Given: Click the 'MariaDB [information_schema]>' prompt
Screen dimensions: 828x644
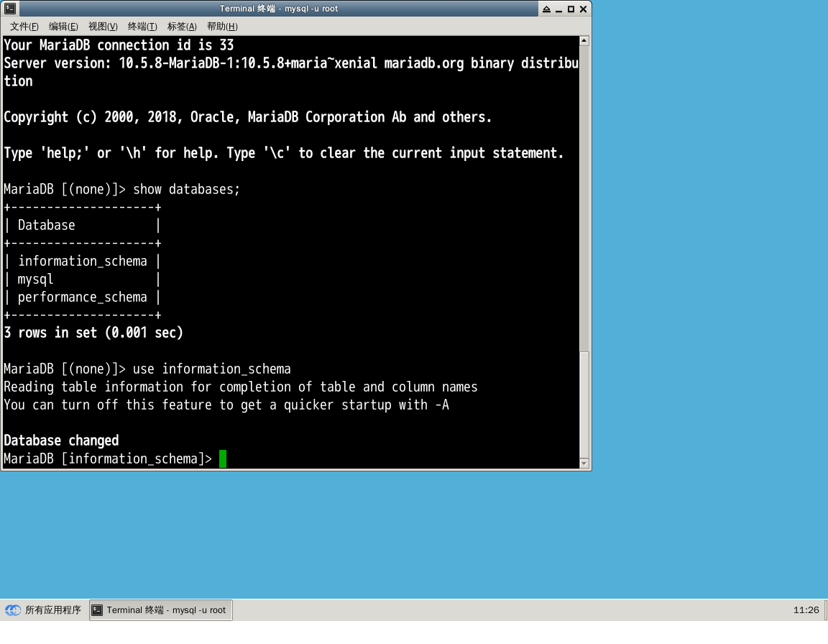Looking at the screenshot, I should pyautogui.click(x=108, y=459).
